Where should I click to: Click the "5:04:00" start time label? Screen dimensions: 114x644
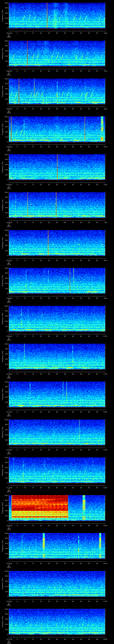pyautogui.click(x=9, y=147)
